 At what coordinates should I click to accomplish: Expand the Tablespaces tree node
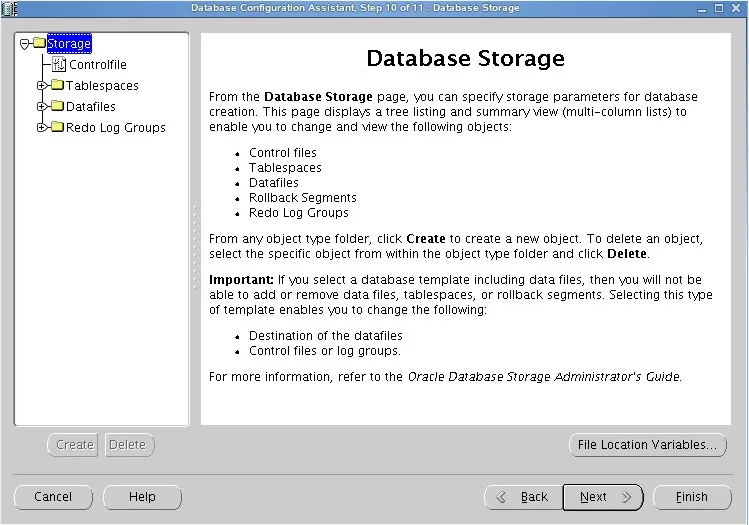point(42,85)
